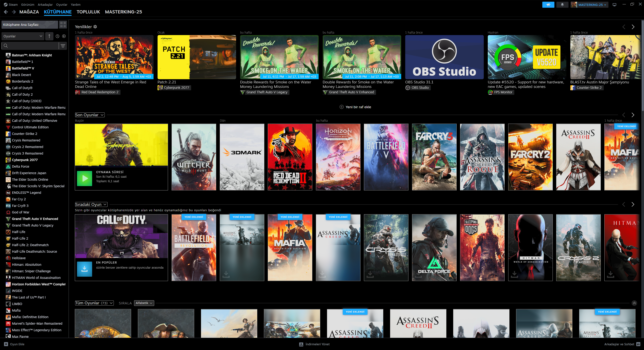The height and width of the screenshot is (350, 644).
Task: Open the Sleeping Dogs cover
Action: click(482, 247)
